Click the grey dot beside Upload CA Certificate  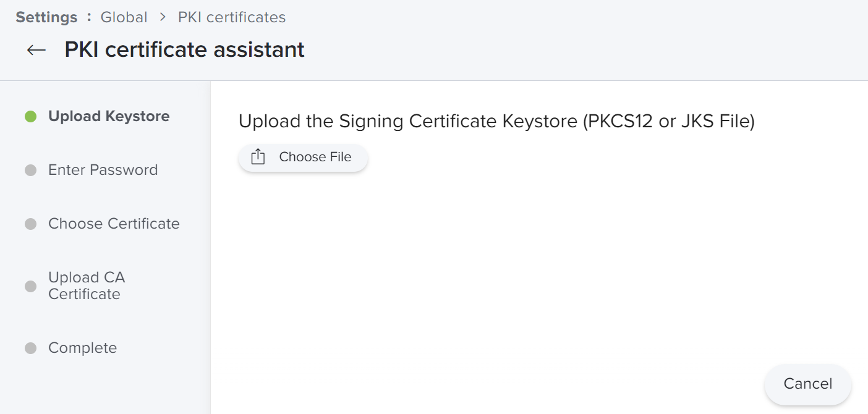click(x=30, y=286)
